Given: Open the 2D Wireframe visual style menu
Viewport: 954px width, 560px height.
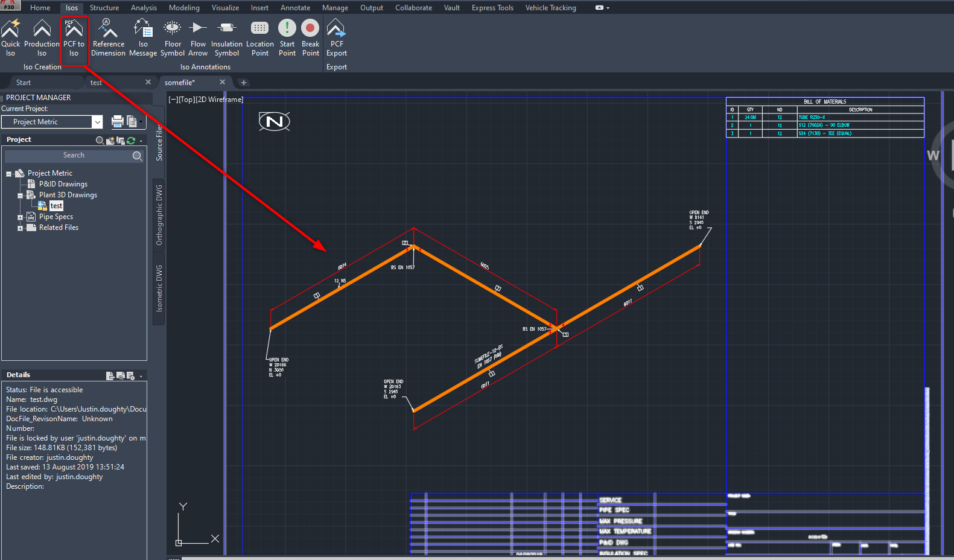Looking at the screenshot, I should (x=220, y=100).
